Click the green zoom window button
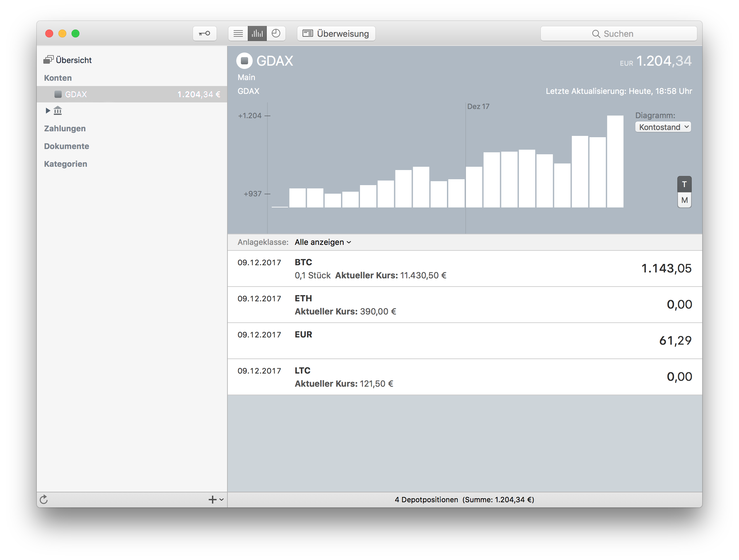The width and height of the screenshot is (739, 560). coord(75,33)
